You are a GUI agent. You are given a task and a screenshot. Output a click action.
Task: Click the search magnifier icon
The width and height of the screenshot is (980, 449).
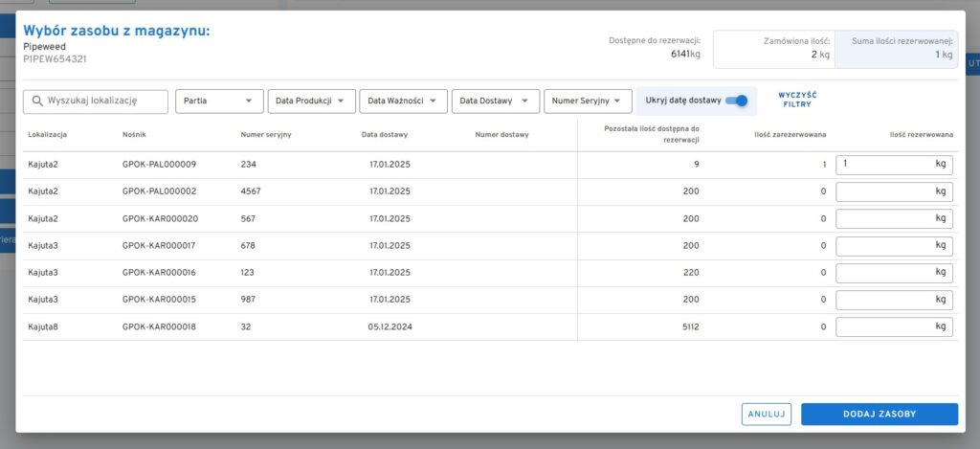pos(37,101)
